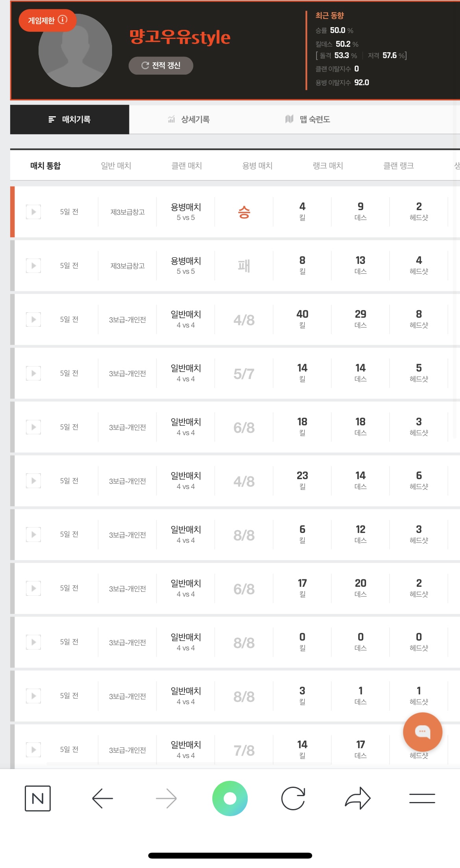The image size is (460, 868).
Task: Open the browser hamburger menu
Action: point(422,798)
